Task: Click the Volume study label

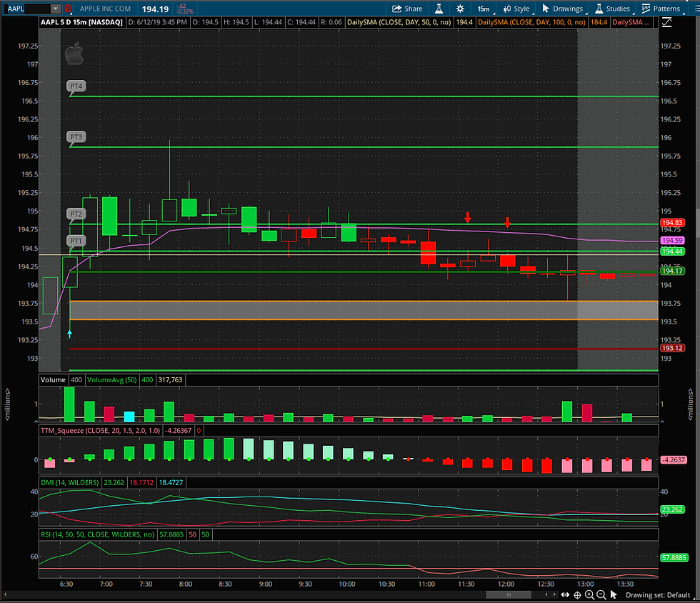Action: click(x=53, y=379)
